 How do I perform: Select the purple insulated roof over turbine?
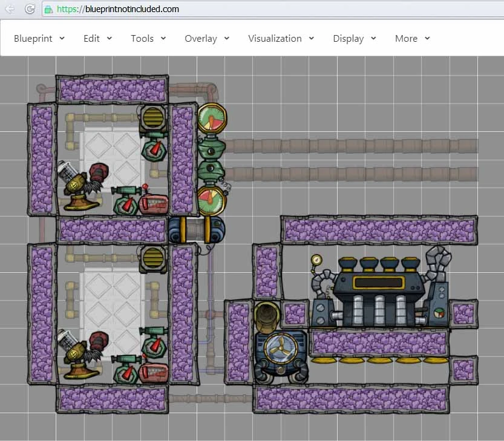[x=379, y=230]
